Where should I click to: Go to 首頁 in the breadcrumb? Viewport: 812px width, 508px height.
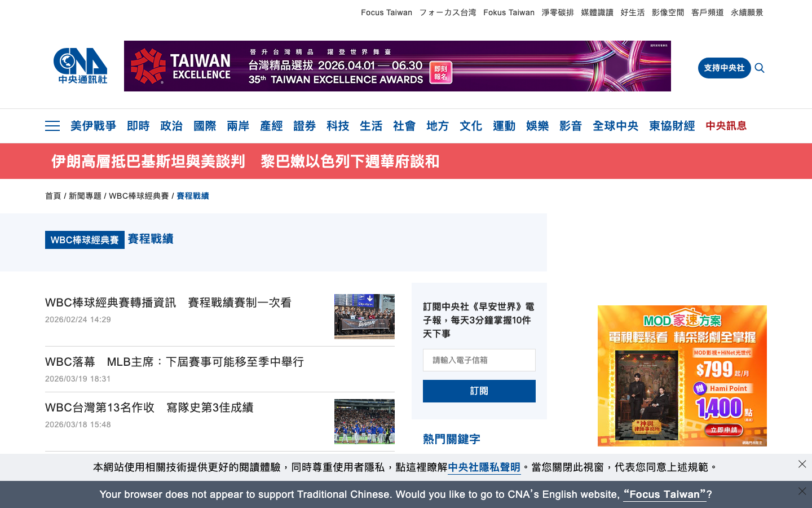pyautogui.click(x=53, y=196)
